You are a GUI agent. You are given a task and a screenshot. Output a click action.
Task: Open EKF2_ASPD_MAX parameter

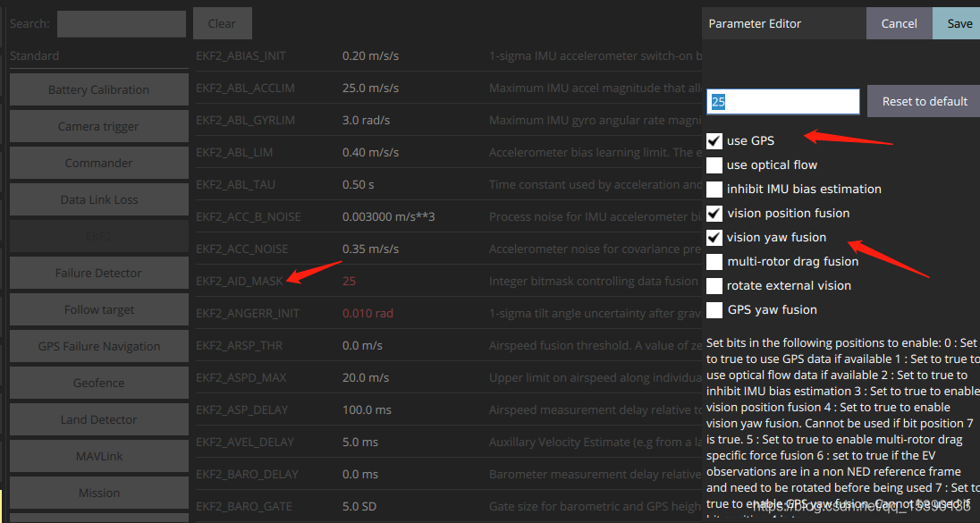point(447,377)
